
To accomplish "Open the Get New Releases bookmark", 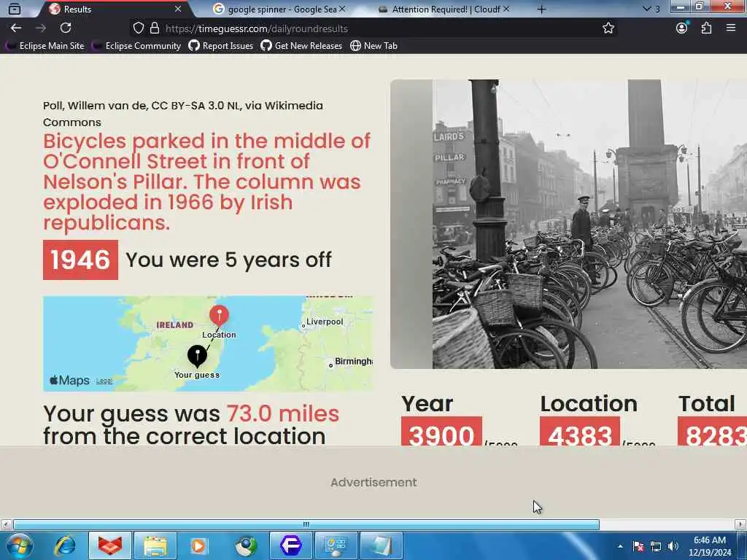I will (x=301, y=46).
